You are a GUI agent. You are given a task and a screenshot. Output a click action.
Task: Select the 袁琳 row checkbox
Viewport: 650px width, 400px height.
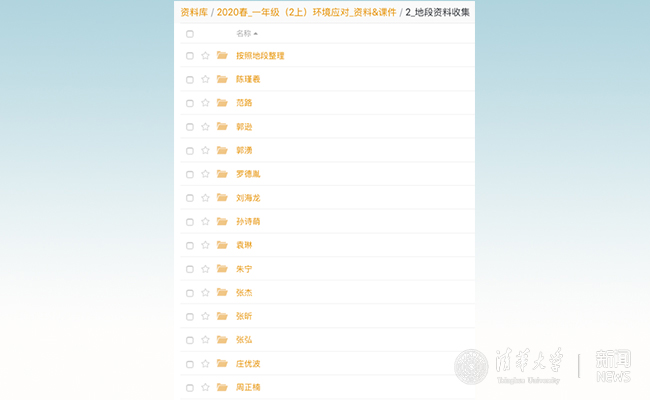[190, 245]
